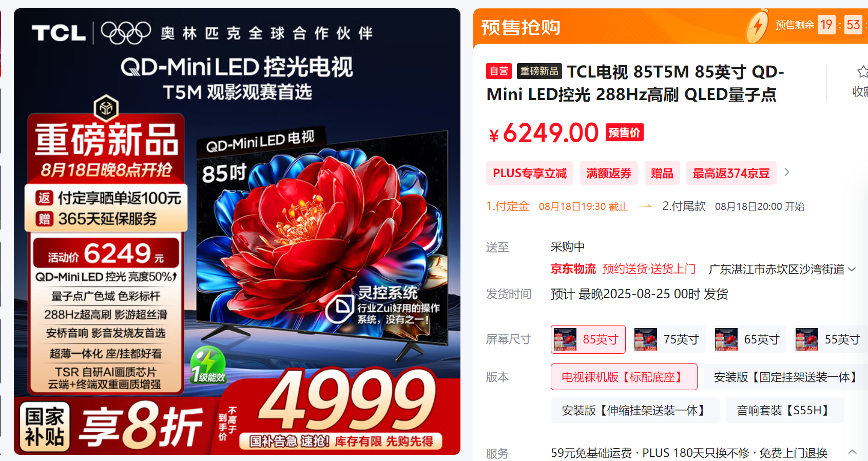Screen dimensions: 868x461
Task: Choose 音响套装【S55H】 version
Action: (x=785, y=410)
